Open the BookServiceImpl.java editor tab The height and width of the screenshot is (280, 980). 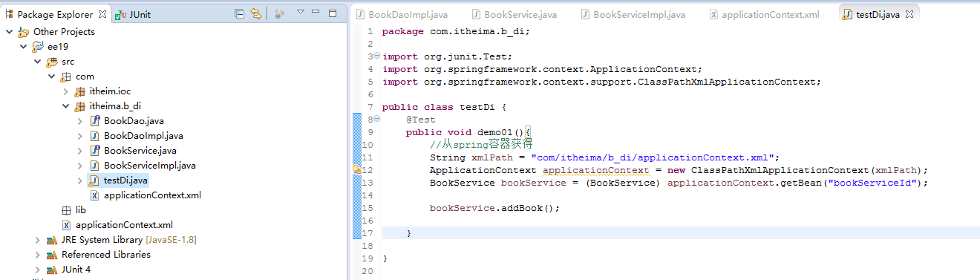point(633,14)
